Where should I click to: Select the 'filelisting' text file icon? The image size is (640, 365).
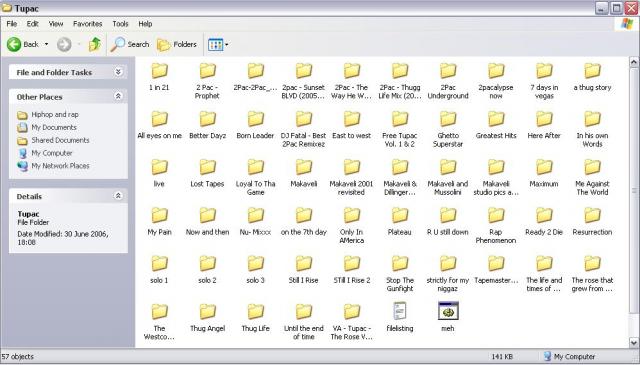(400, 312)
